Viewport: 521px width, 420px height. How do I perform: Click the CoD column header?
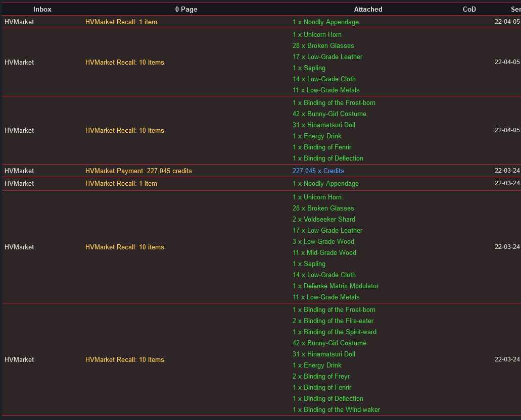469,9
